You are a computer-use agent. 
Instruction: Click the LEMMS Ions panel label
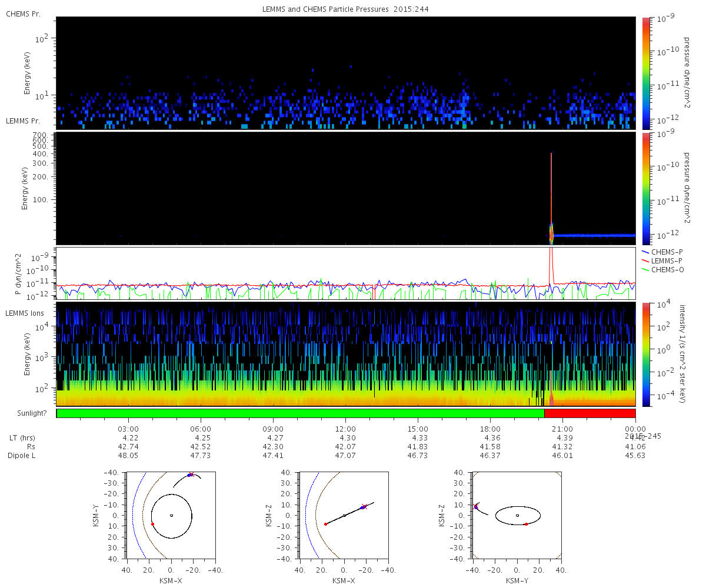25,313
